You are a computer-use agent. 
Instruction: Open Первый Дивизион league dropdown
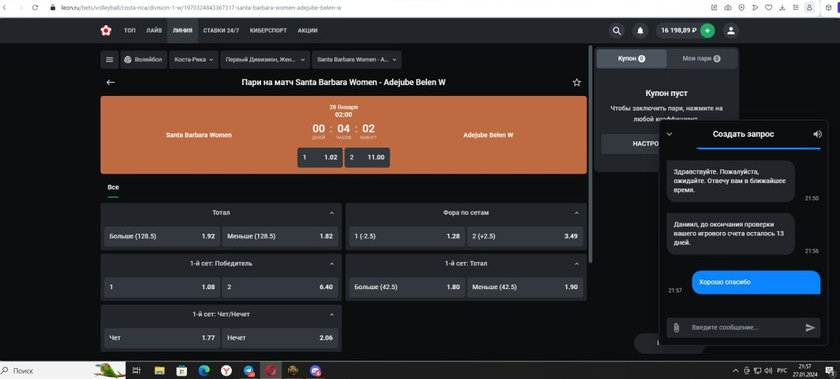point(265,60)
